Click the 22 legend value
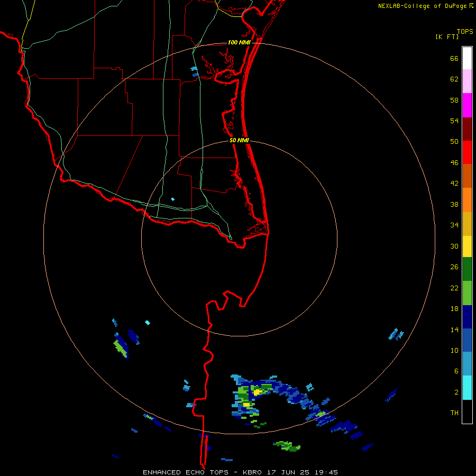 tap(454, 288)
